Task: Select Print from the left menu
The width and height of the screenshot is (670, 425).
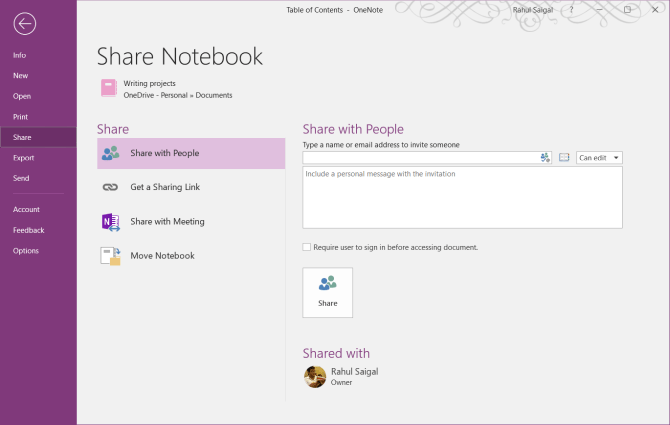Action: pyautogui.click(x=21, y=117)
